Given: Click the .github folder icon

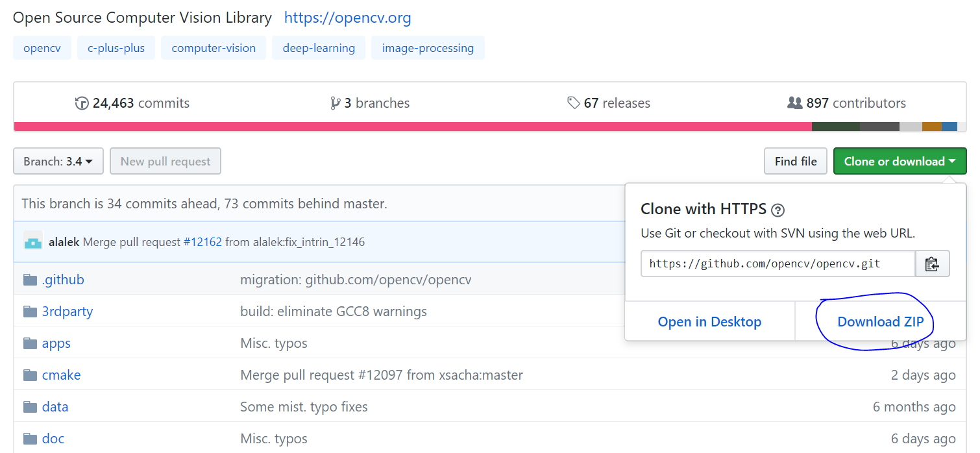Looking at the screenshot, I should [30, 280].
